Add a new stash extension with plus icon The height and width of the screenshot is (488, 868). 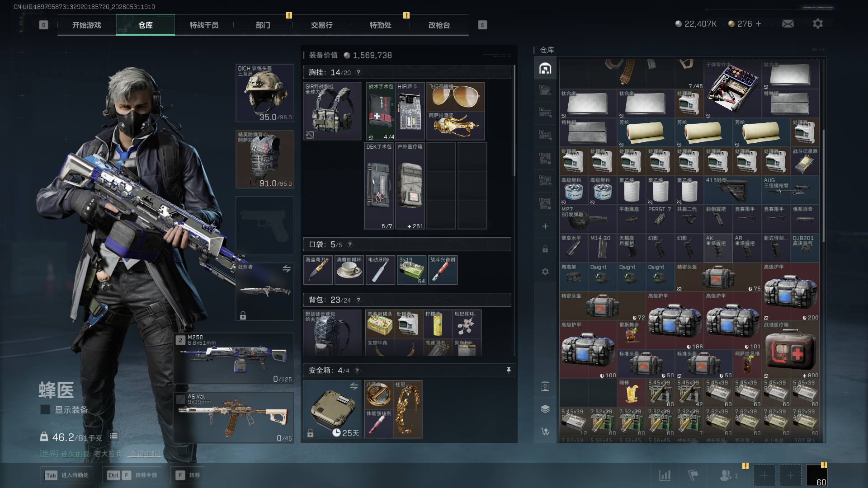[x=545, y=226]
